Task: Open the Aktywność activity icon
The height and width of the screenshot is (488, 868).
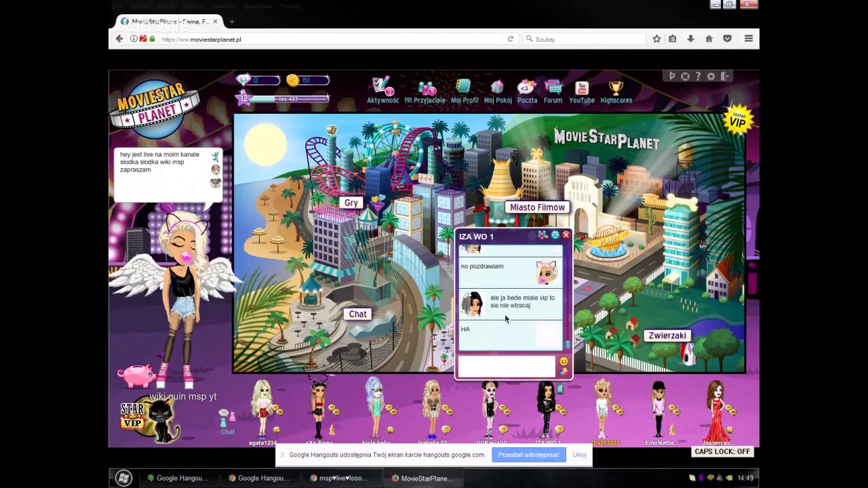Action: click(x=382, y=91)
